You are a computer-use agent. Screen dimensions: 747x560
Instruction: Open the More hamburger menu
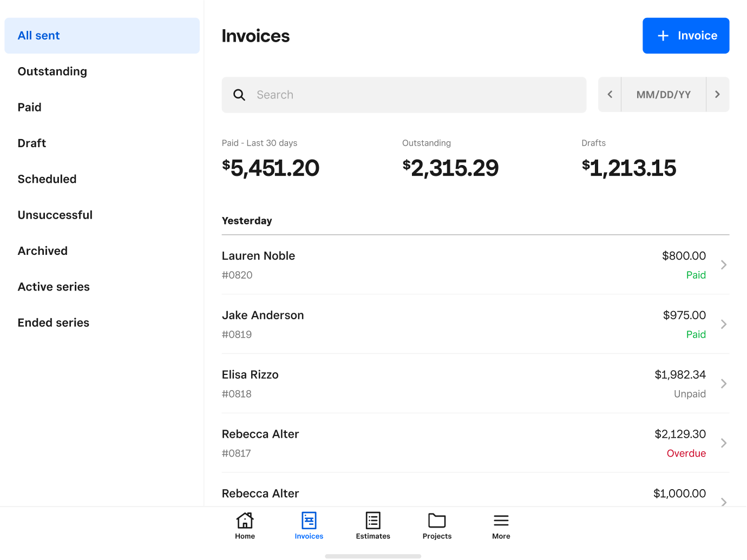pyautogui.click(x=501, y=521)
